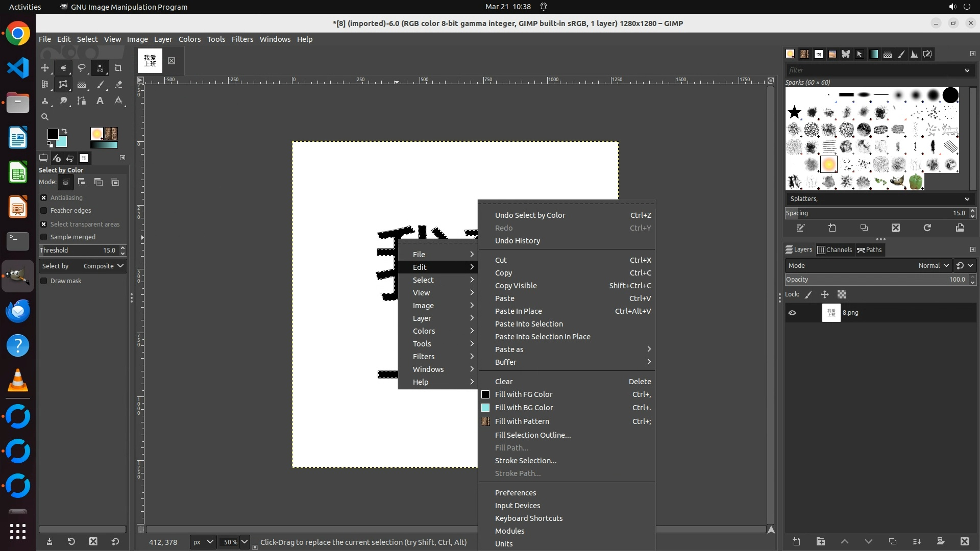Select the Eraser tool

(118, 85)
